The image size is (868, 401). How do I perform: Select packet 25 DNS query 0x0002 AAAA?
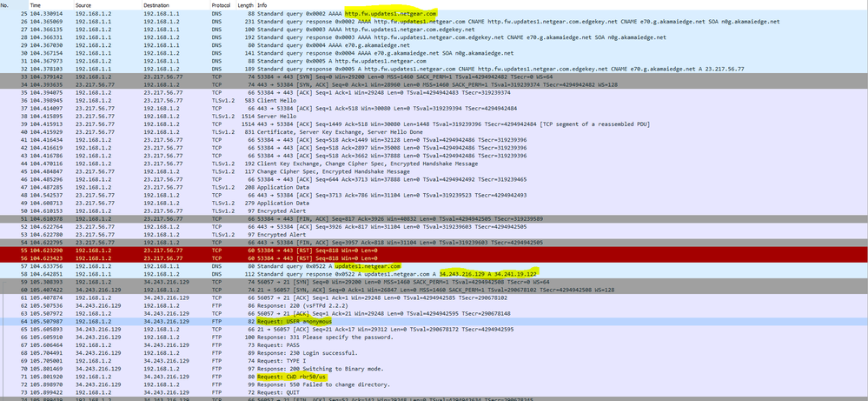(434, 13)
